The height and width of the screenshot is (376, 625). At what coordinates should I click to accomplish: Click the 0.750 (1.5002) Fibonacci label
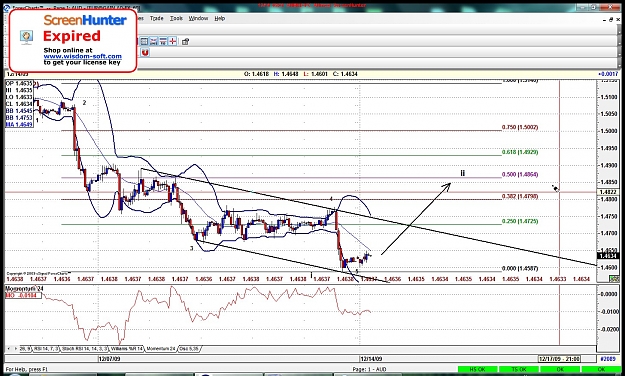(520, 127)
